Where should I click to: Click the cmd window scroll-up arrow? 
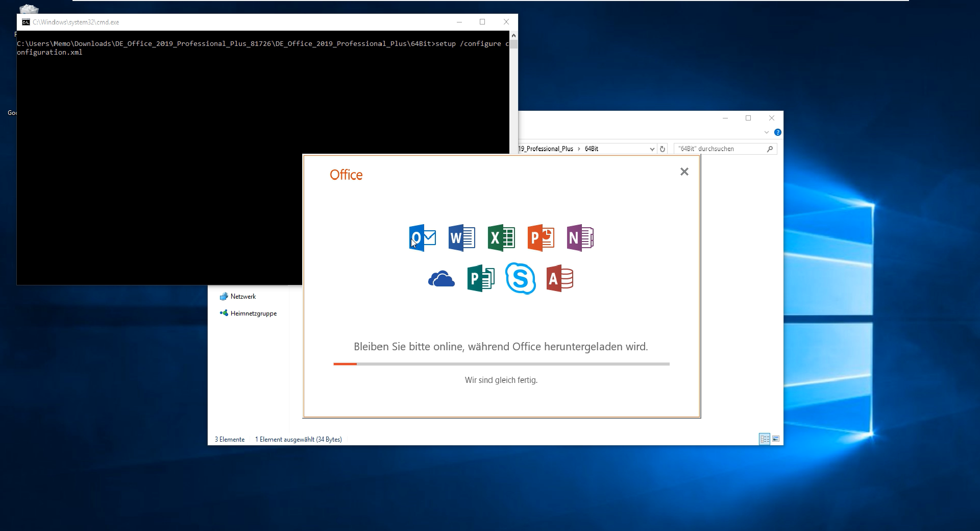[x=513, y=35]
